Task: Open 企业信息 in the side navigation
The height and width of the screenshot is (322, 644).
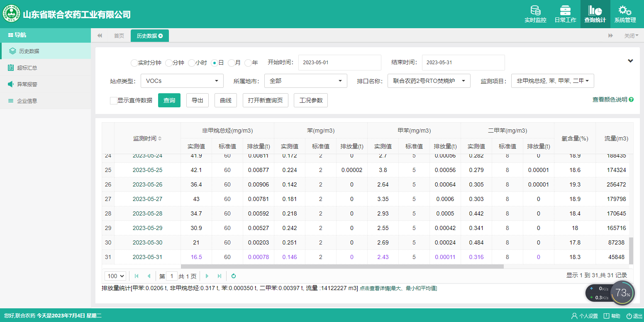Action: click(45, 101)
